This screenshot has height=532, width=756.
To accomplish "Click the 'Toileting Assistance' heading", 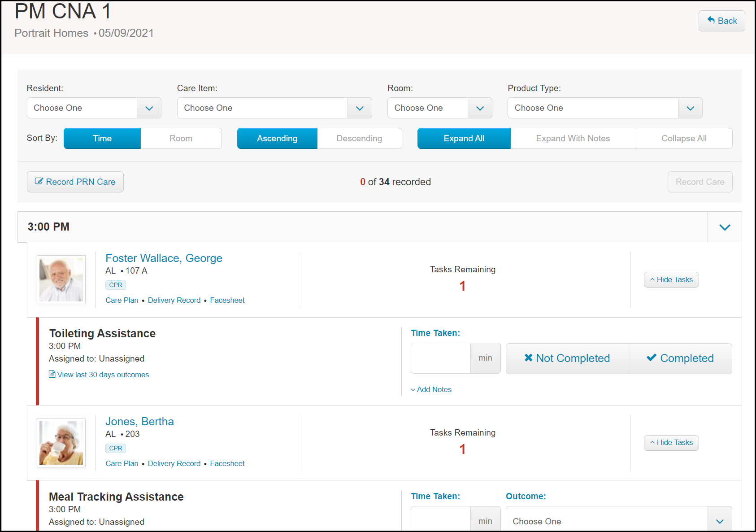I will point(102,333).
